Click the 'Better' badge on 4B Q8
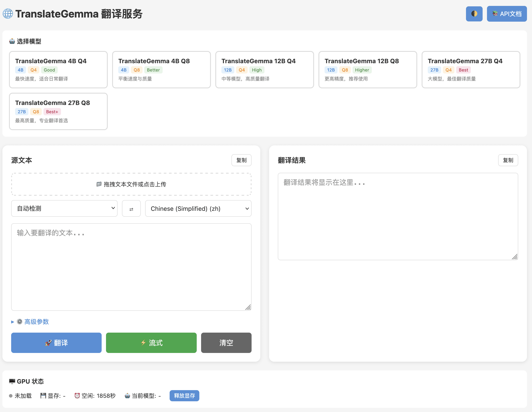Image resolution: width=532 pixels, height=412 pixels. click(x=153, y=70)
